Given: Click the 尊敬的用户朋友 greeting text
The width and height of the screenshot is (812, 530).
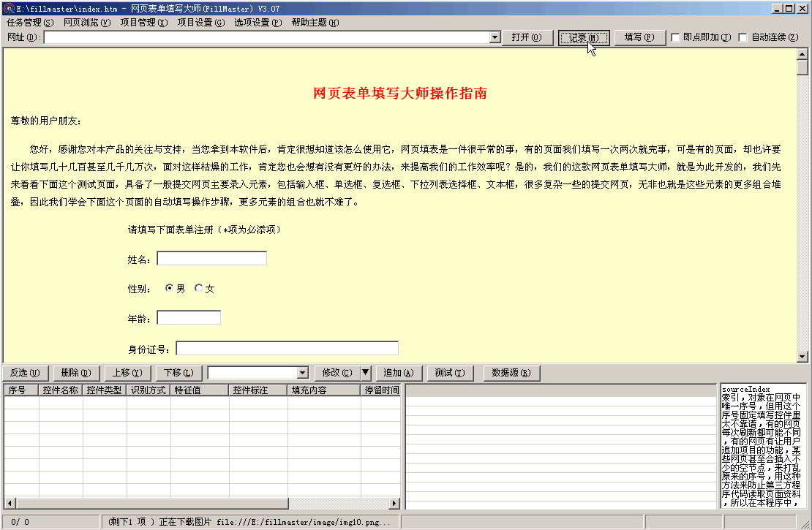Looking at the screenshot, I should (x=45, y=121).
